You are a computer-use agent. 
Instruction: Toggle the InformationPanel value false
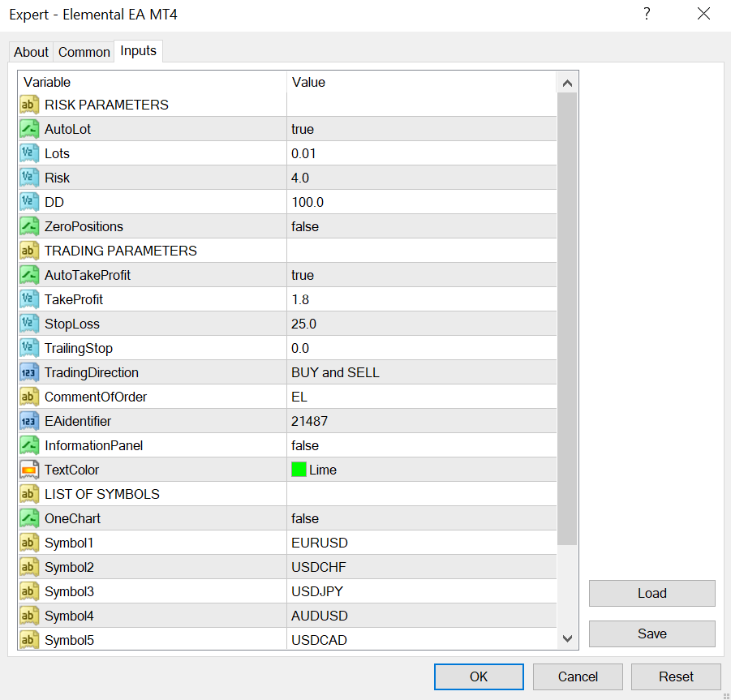pyautogui.click(x=421, y=445)
